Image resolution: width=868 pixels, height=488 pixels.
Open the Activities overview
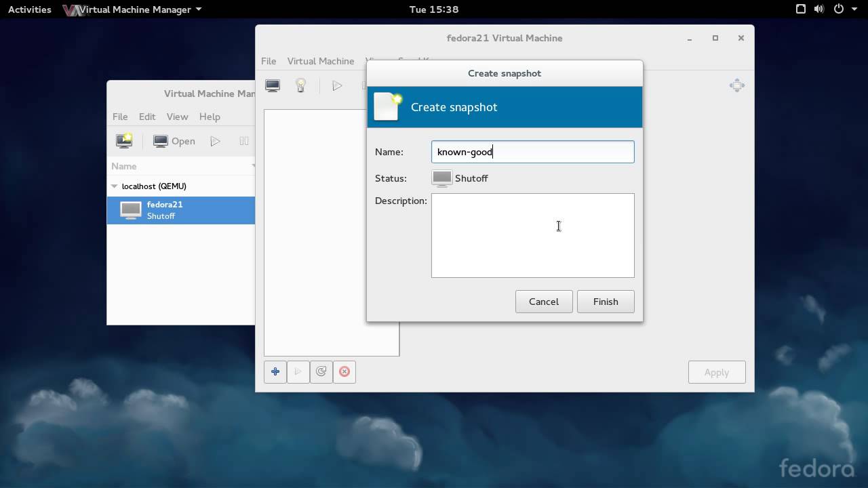(x=29, y=9)
